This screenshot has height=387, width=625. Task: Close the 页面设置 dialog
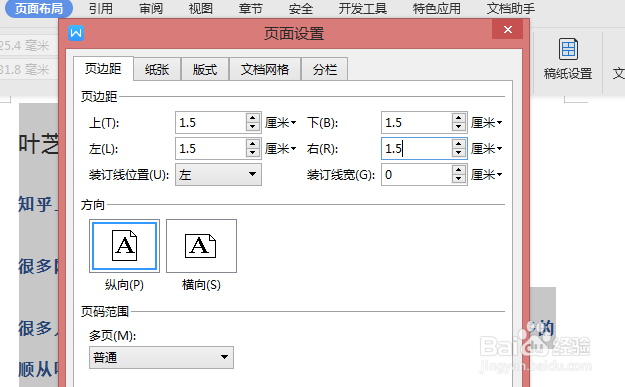[x=507, y=29]
